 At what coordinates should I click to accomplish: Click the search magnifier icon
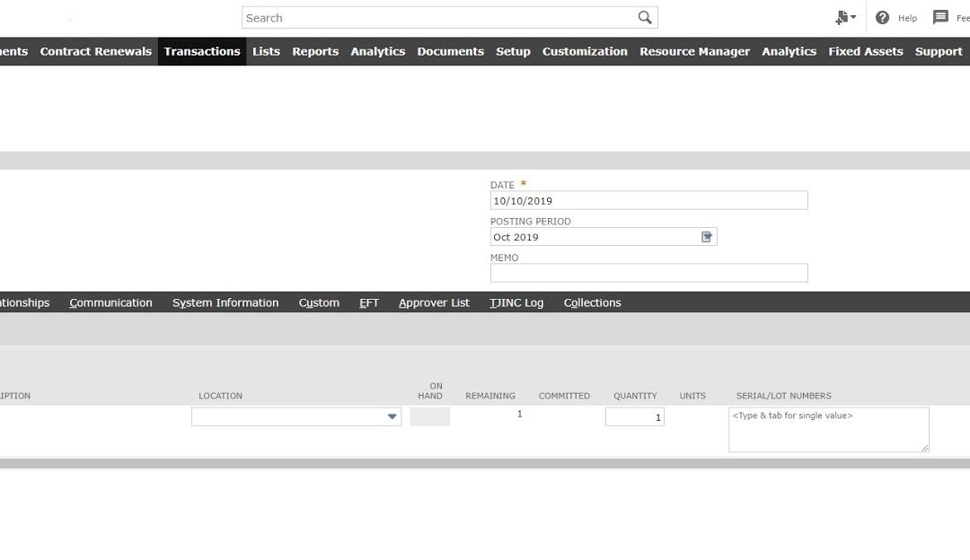pyautogui.click(x=645, y=17)
